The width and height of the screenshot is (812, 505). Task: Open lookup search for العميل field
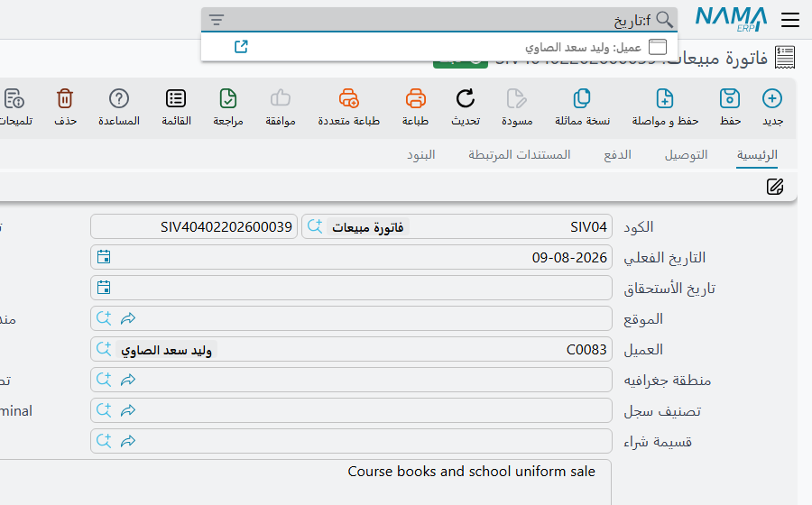click(x=104, y=349)
